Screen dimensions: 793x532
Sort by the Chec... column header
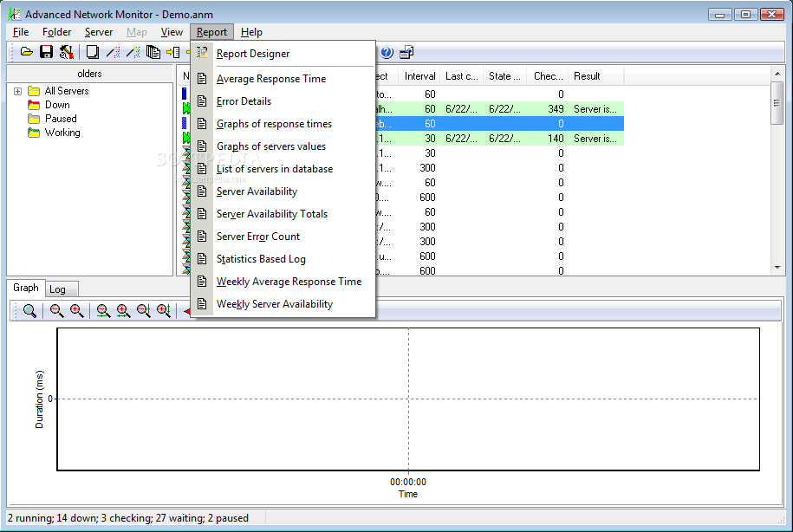[x=548, y=76]
